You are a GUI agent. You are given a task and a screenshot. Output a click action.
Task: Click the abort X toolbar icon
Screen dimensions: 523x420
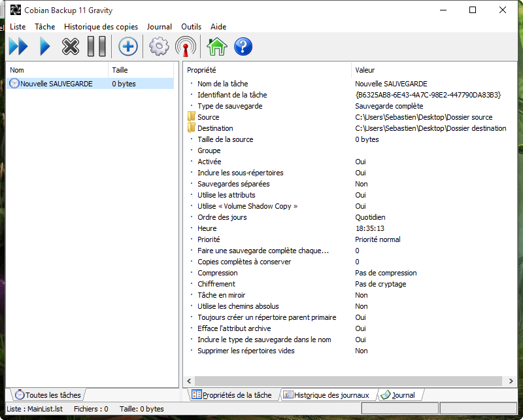coord(71,46)
